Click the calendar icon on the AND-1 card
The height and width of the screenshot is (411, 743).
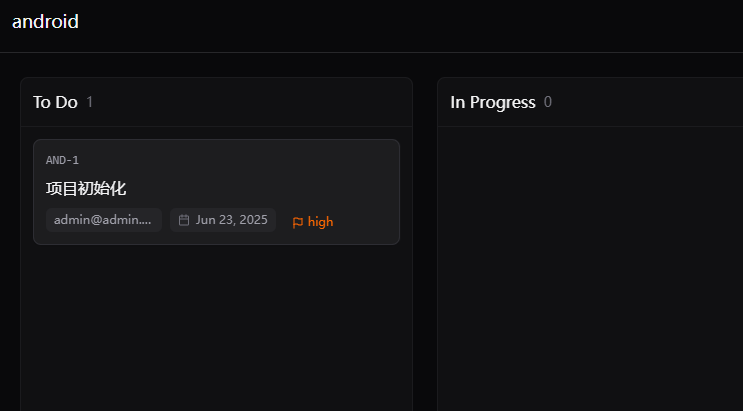coord(184,220)
